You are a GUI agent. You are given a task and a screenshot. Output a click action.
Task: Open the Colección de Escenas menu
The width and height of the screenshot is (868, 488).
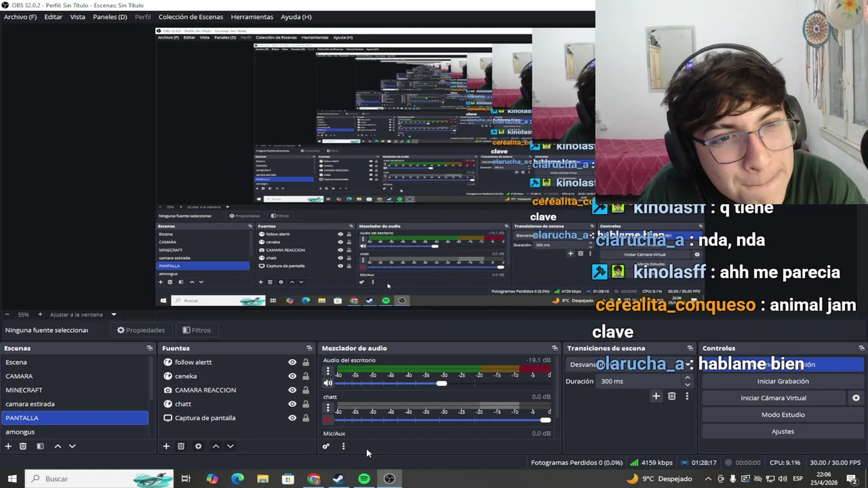pos(191,16)
